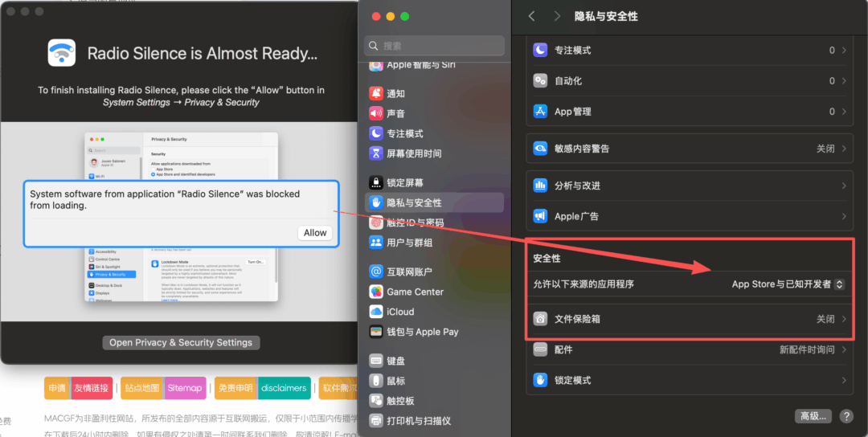Expand the 配件 row chevron
This screenshot has width=868, height=437.
coord(844,349)
